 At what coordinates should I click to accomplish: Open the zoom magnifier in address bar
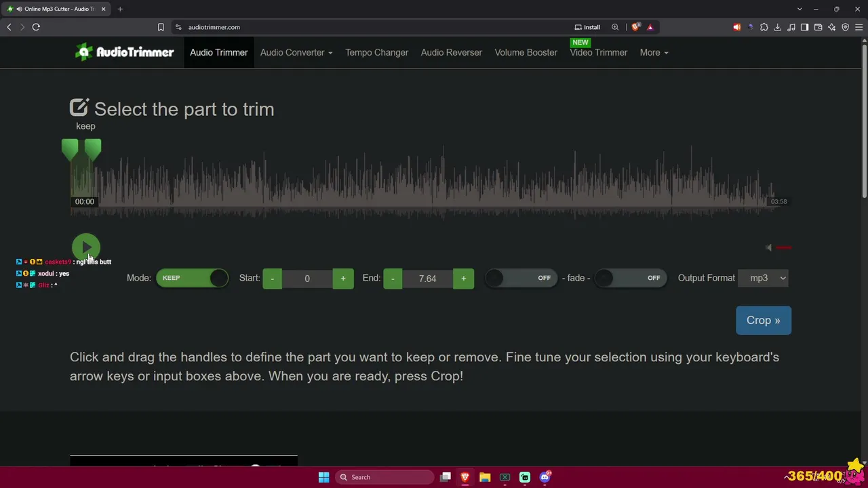click(615, 27)
